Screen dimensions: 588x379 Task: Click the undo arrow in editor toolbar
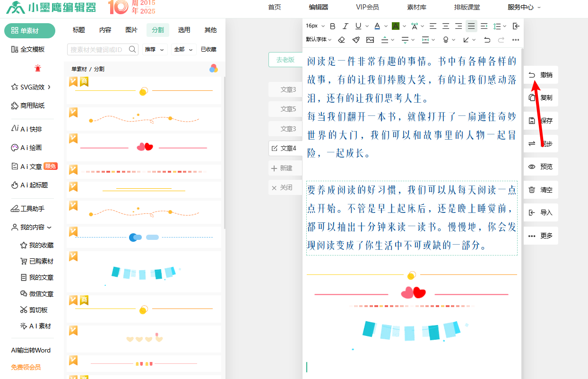click(487, 40)
